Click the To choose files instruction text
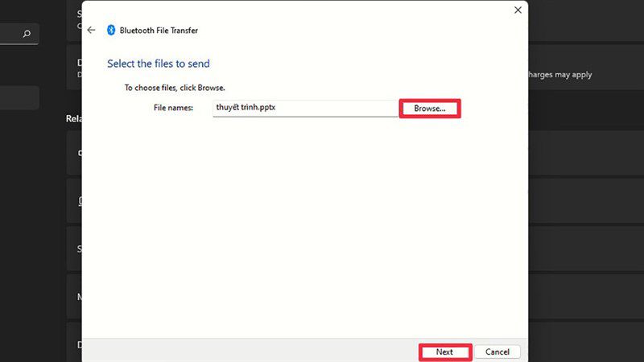Image resolution: width=644 pixels, height=362 pixels. pos(175,88)
